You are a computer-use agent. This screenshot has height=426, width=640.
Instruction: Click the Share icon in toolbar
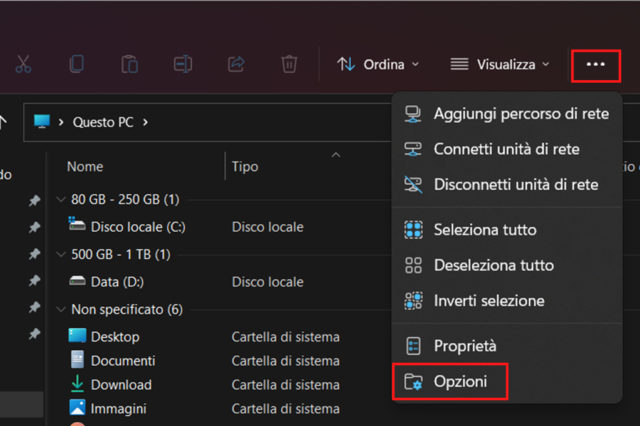coord(236,64)
